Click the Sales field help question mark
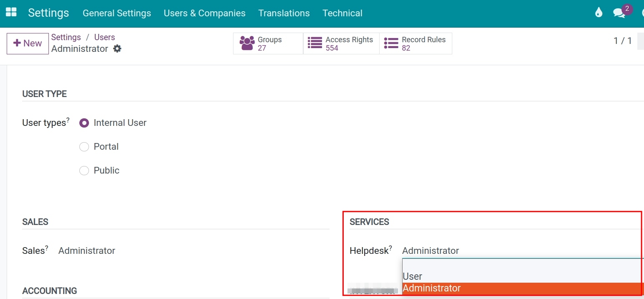The width and height of the screenshot is (644, 299). [47, 248]
